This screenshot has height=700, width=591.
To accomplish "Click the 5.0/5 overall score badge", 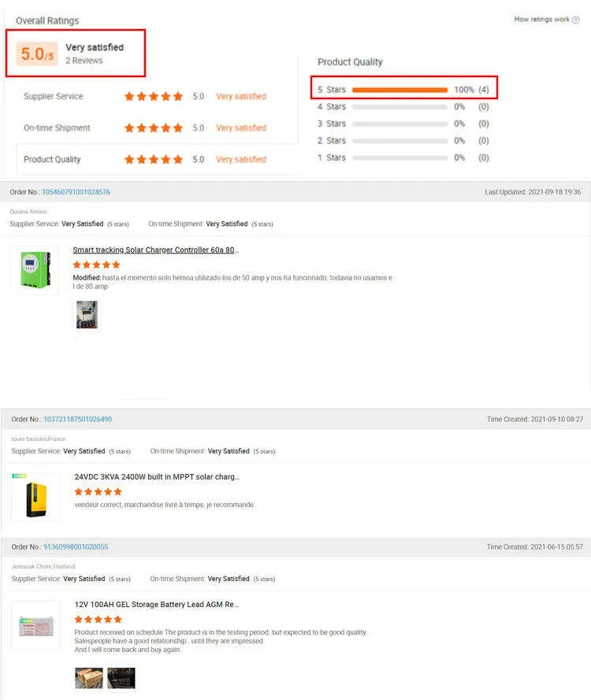I will (x=37, y=54).
